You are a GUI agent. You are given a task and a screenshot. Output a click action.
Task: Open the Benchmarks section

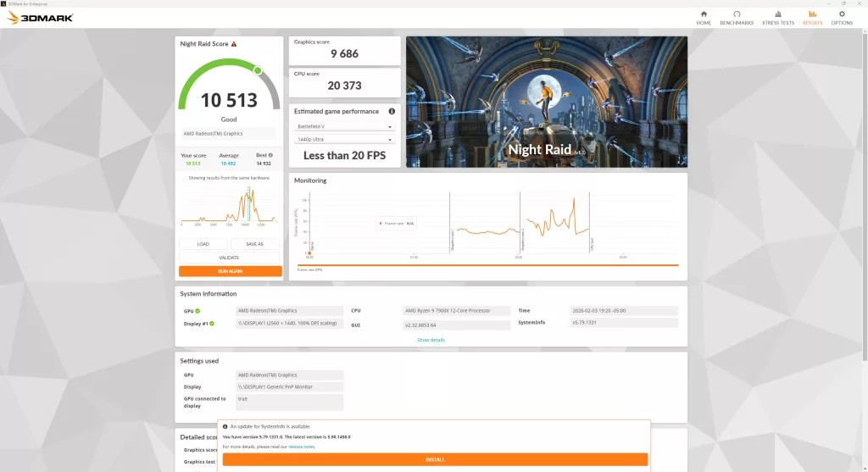[x=737, y=18]
